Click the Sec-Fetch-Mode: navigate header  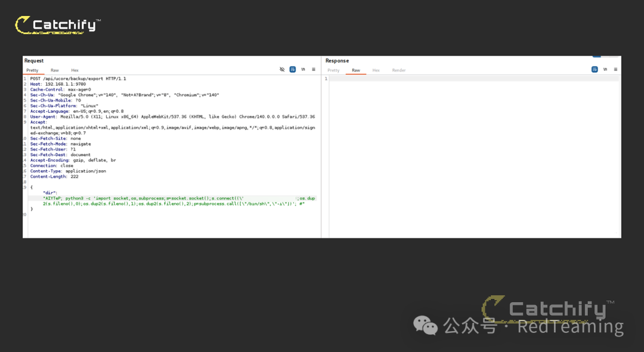tap(60, 144)
